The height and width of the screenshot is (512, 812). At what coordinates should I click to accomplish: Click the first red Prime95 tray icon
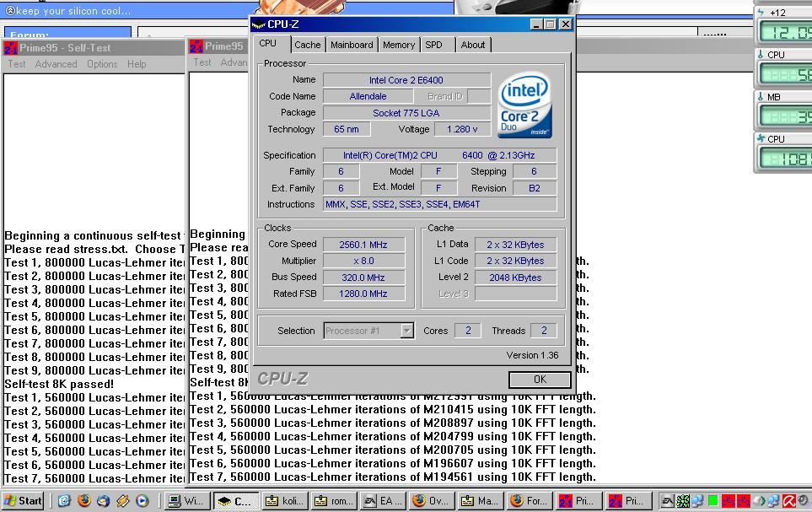(x=729, y=500)
